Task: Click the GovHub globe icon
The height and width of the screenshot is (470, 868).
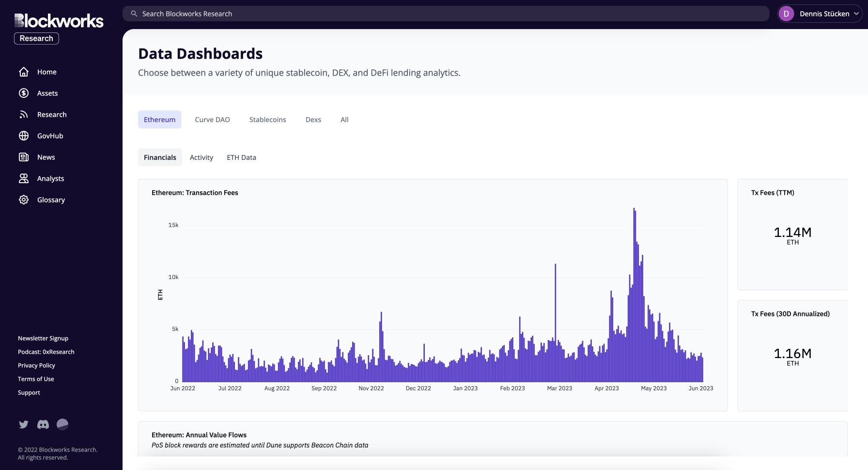Action: (x=24, y=136)
